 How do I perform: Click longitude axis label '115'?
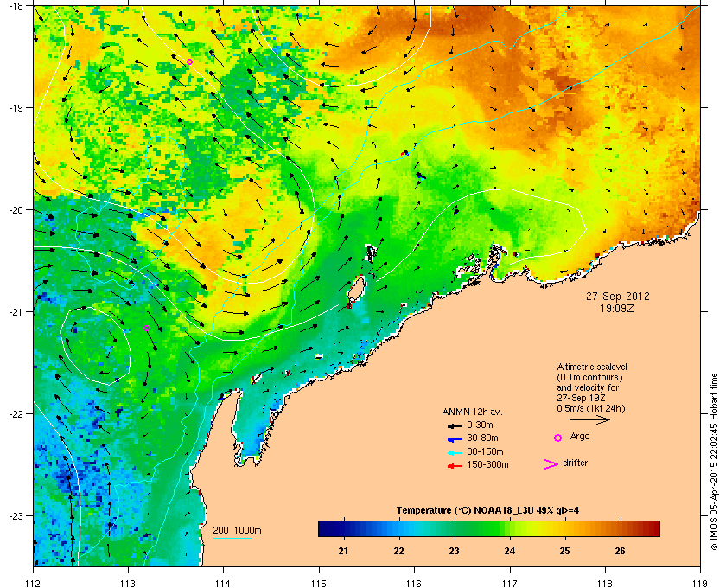tap(319, 583)
